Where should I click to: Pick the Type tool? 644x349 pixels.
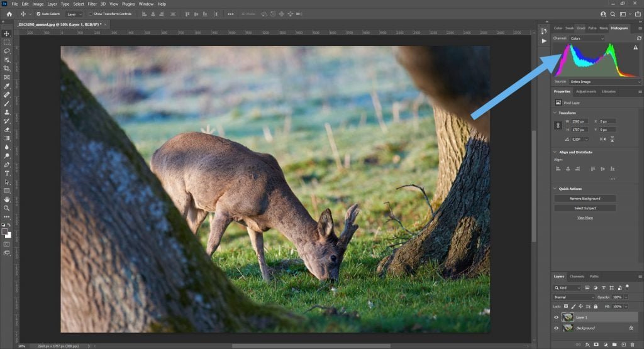[7, 173]
